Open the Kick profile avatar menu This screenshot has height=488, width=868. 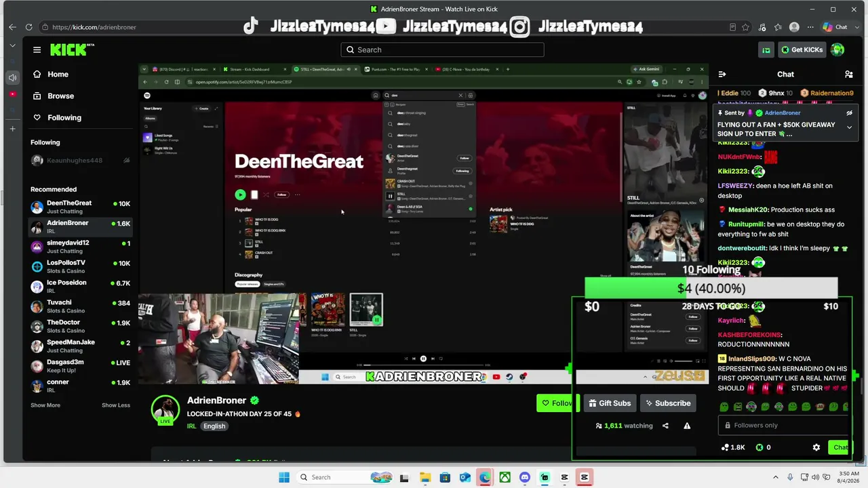837,49
